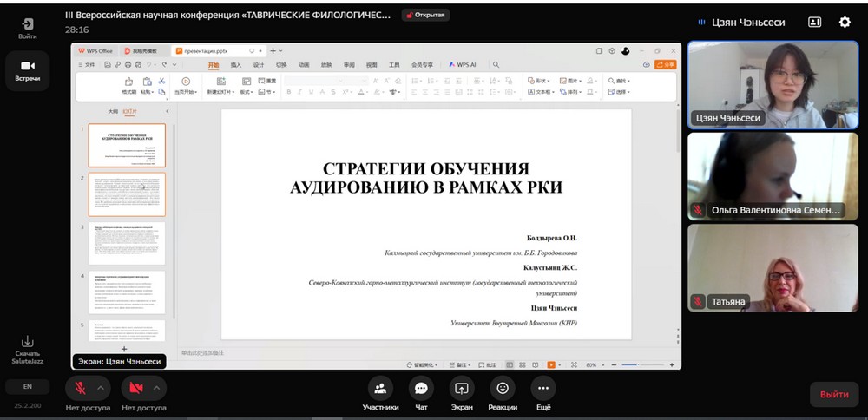
Task: Select Ольга Валентиновна's video tile
Action: 773,175
